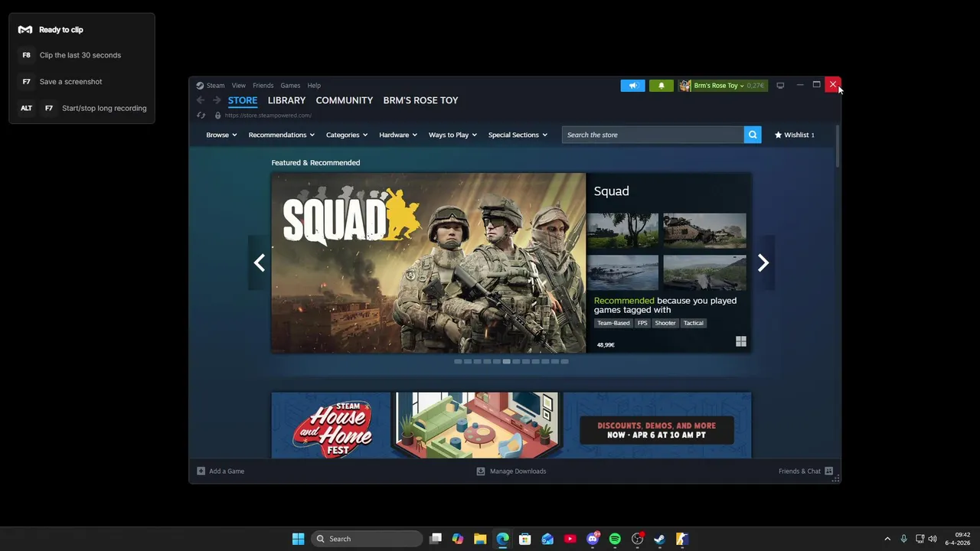Viewport: 980px width, 551px height.
Task: Click the FPS tag
Action: (642, 323)
